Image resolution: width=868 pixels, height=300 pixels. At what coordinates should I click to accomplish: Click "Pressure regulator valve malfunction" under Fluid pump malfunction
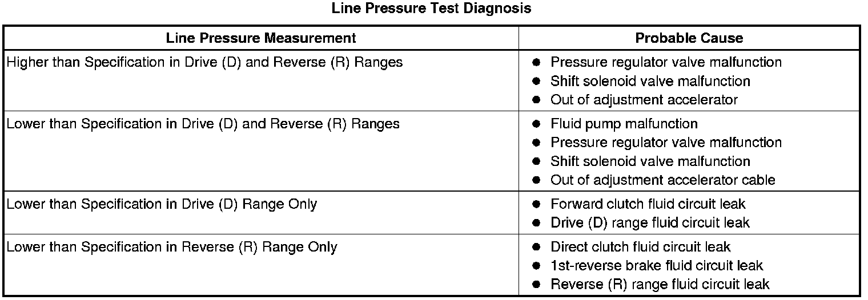tap(666, 143)
